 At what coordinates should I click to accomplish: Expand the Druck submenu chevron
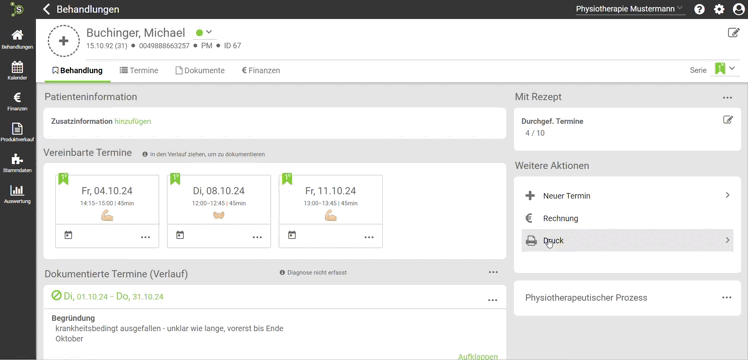[727, 240]
